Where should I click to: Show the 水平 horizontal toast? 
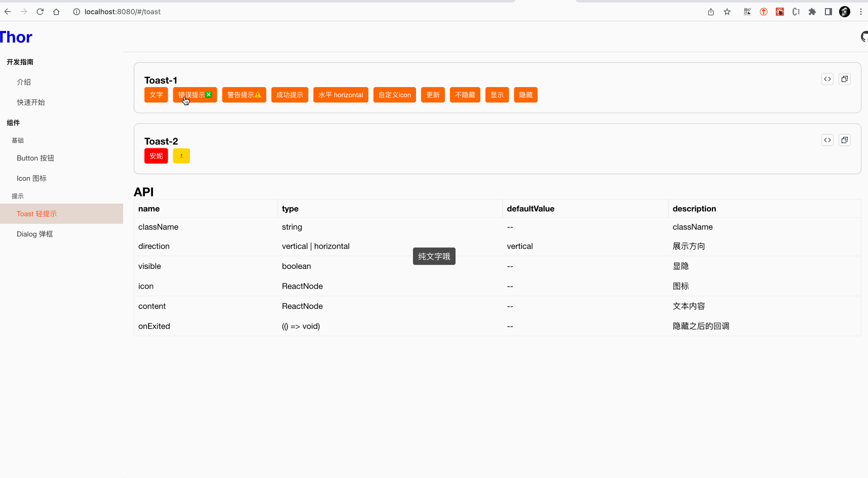(x=341, y=95)
